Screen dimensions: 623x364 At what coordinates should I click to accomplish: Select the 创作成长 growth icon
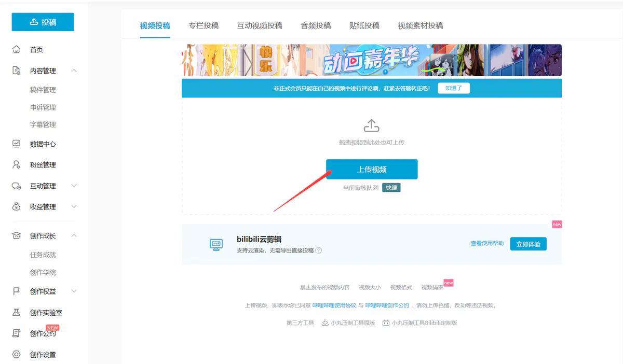click(x=16, y=235)
